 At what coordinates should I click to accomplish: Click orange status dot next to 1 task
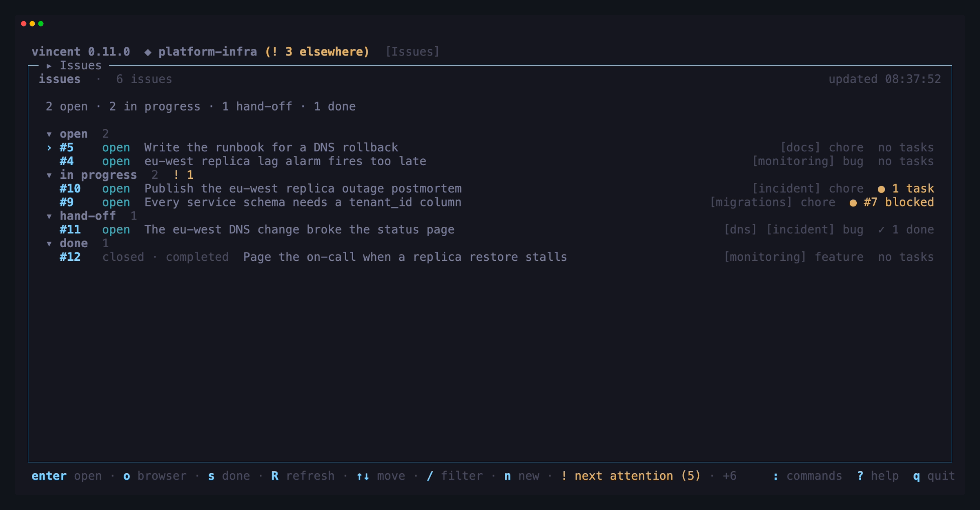(881, 189)
